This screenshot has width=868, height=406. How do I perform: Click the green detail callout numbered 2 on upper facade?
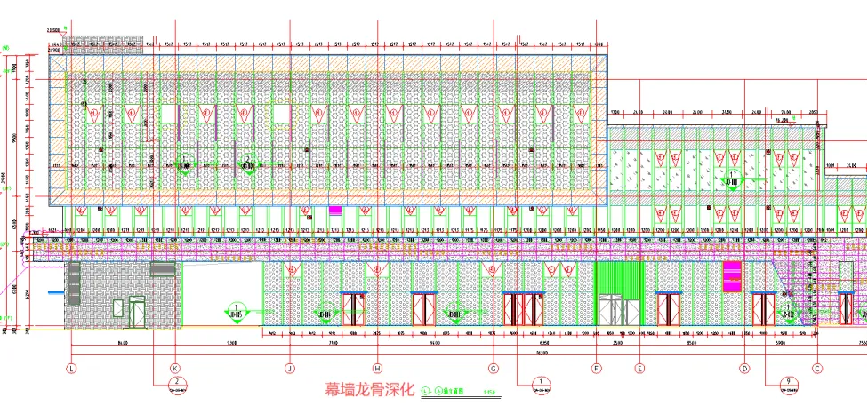(248, 165)
